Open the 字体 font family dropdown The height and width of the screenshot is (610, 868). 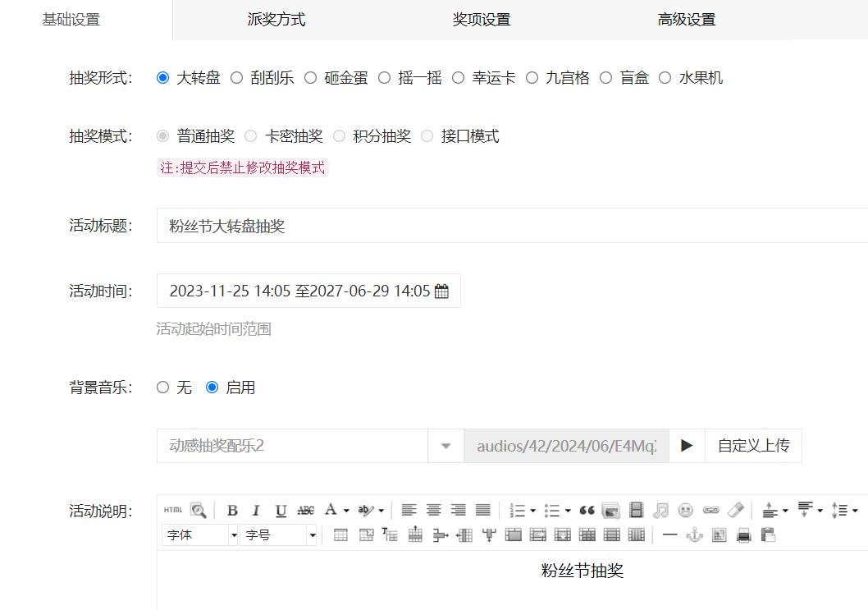tap(200, 535)
